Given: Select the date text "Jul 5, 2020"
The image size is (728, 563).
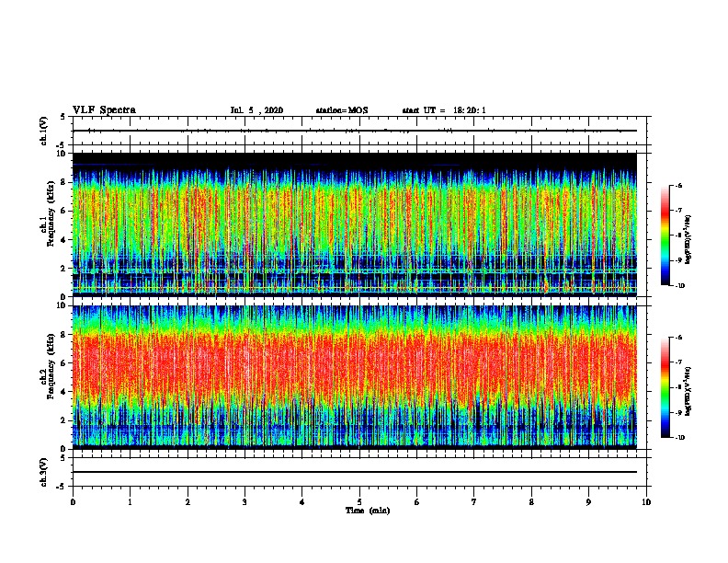Looking at the screenshot, I should [256, 110].
